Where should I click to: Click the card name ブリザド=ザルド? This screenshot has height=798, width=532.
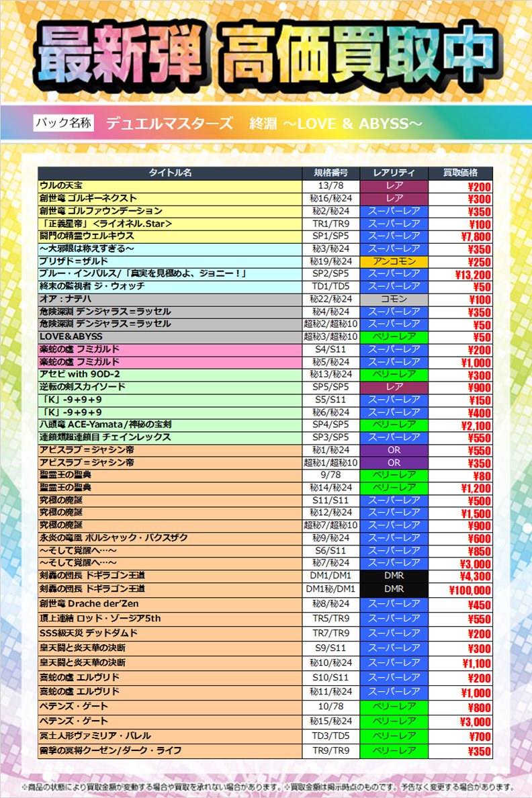(74, 261)
